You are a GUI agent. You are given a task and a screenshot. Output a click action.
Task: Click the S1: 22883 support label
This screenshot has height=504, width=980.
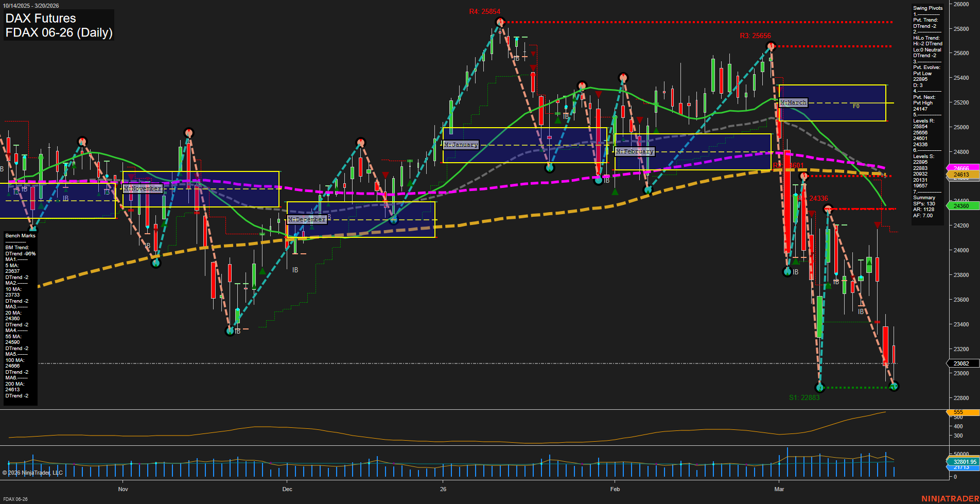(x=804, y=397)
